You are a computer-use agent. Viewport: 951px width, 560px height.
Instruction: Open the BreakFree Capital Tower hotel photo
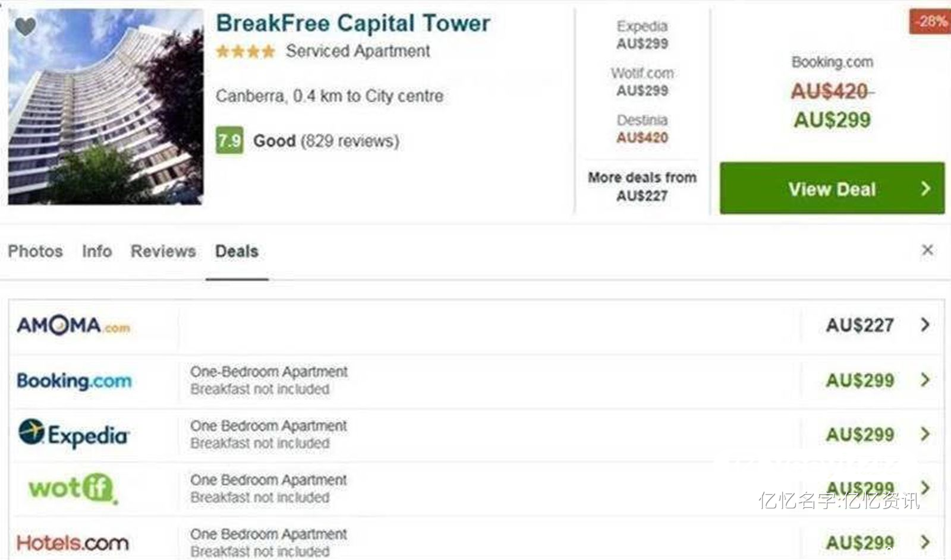click(106, 107)
